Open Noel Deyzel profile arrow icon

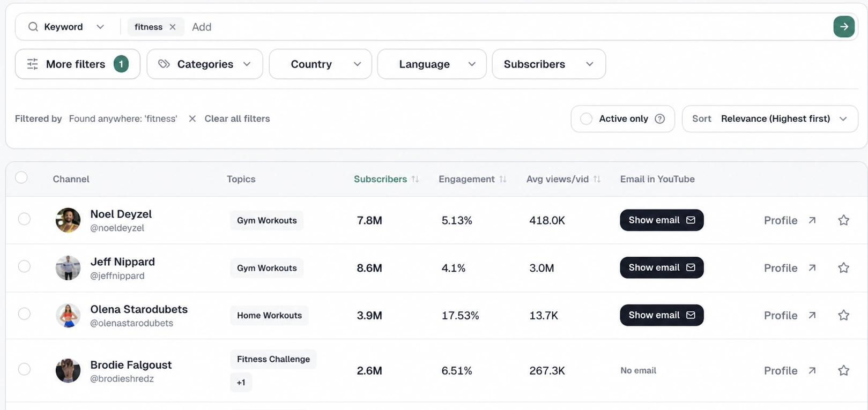tap(812, 220)
